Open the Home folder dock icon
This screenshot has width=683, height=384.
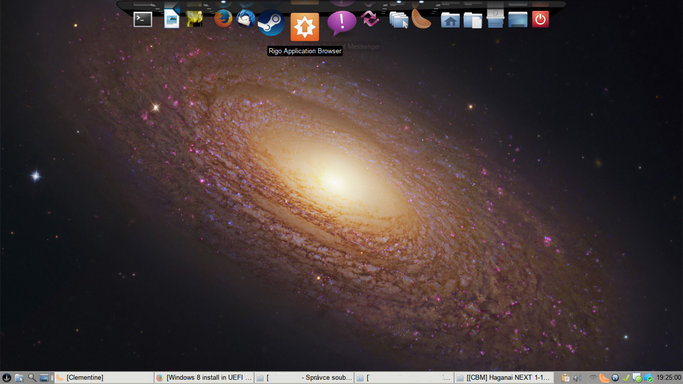pyautogui.click(x=450, y=20)
